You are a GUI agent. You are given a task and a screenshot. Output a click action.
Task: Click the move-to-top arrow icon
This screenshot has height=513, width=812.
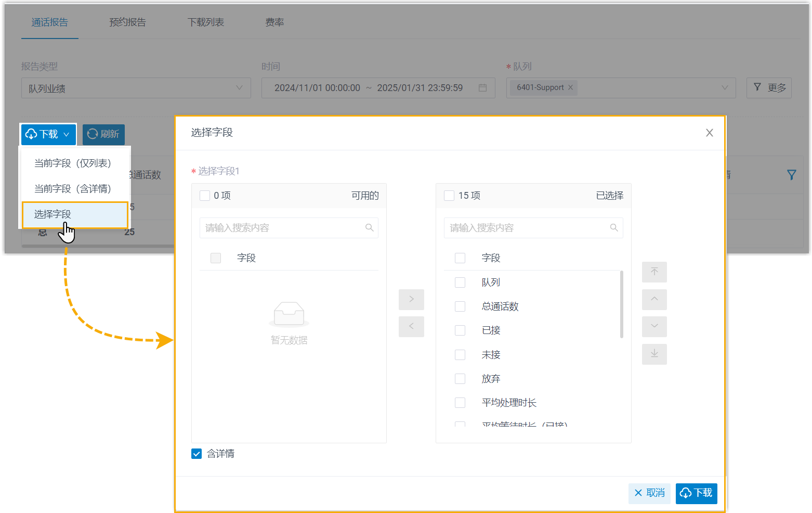coord(654,272)
